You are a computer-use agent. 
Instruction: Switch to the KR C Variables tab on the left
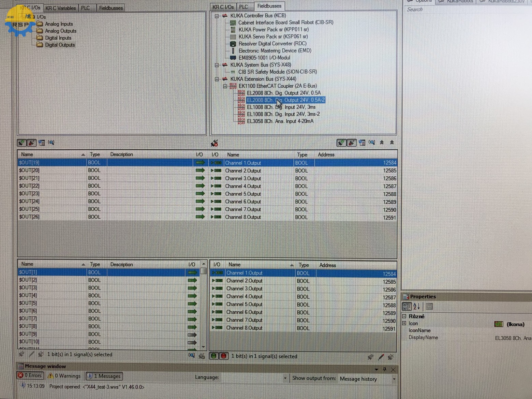(x=60, y=8)
